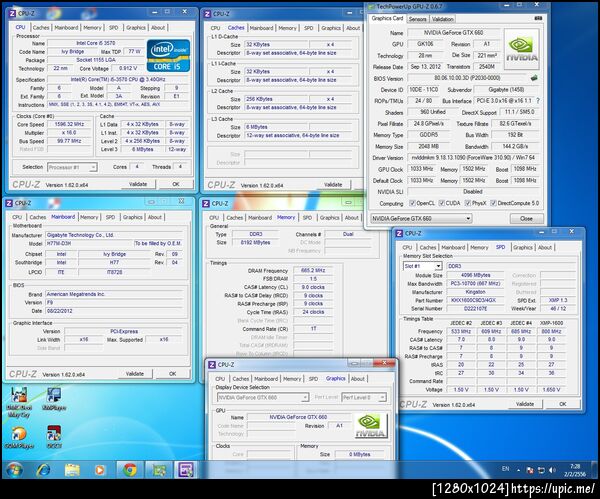Screen dimensions: 600x499
Task: Click Close button in GPU-Z
Action: [527, 219]
